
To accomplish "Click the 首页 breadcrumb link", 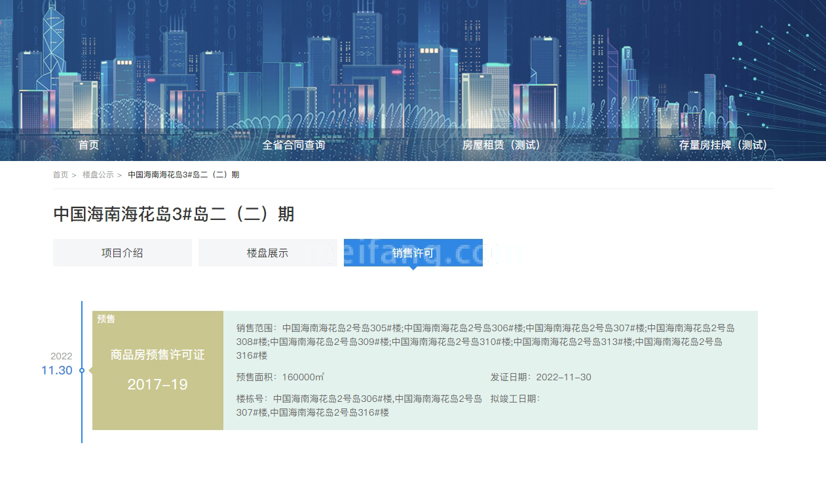I will click(60, 175).
